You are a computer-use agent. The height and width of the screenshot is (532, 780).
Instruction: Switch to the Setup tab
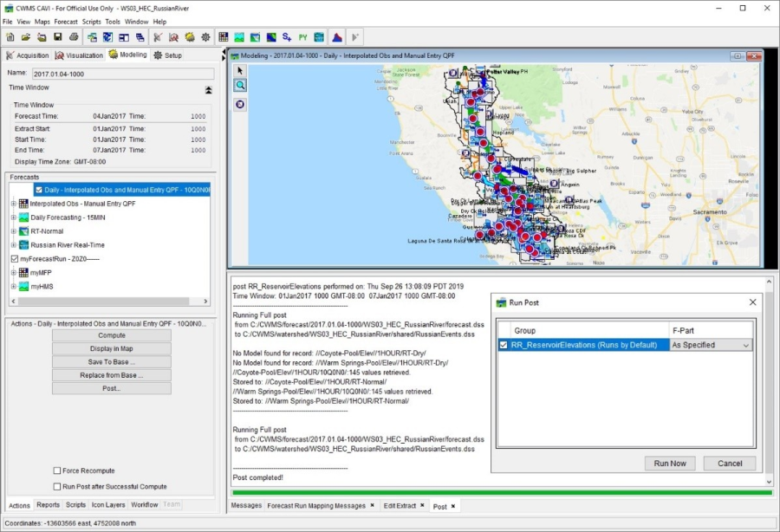[168, 55]
